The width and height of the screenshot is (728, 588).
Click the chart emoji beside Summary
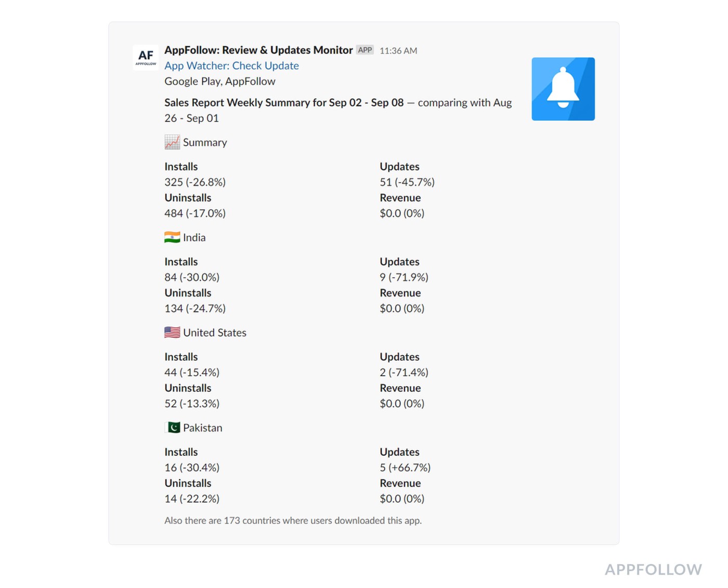172,142
